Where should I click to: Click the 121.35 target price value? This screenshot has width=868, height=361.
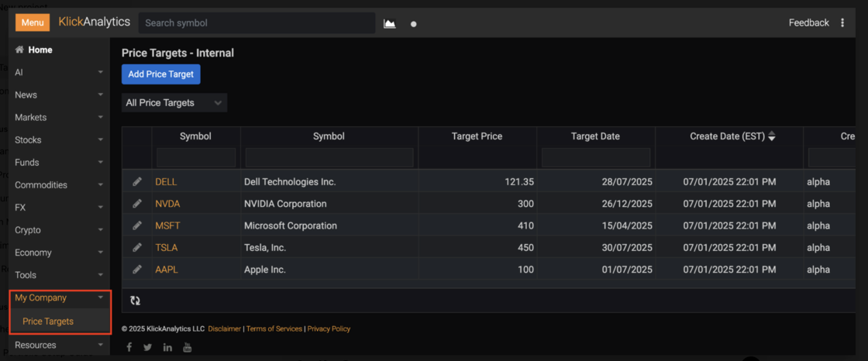[518, 181]
